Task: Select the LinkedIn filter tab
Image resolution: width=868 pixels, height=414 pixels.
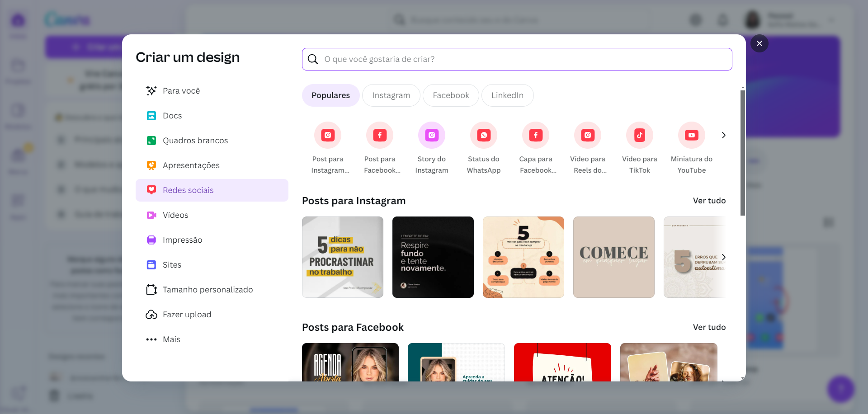Action: tap(507, 95)
